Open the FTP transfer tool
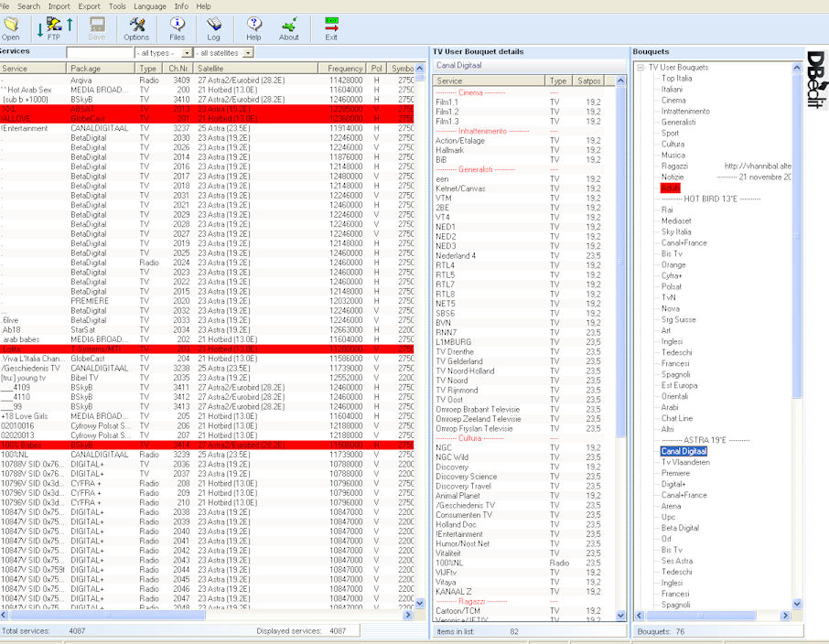829x644 pixels. tap(54, 28)
